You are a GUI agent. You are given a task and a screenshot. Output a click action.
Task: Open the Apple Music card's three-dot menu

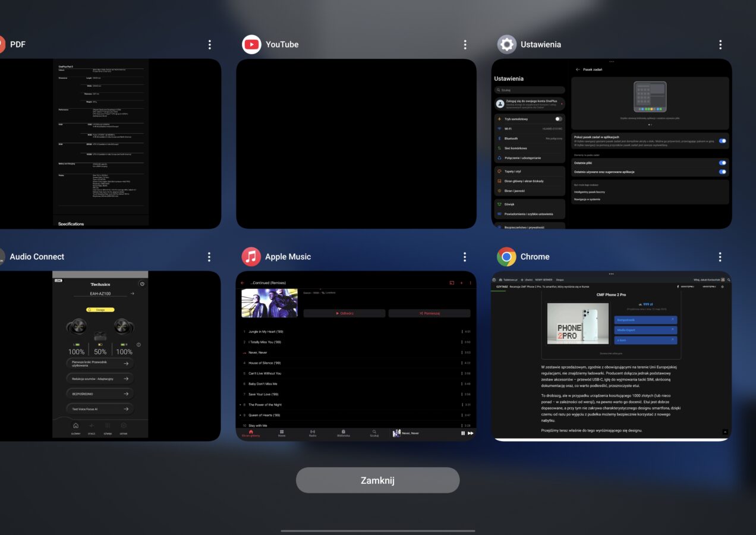(x=465, y=257)
